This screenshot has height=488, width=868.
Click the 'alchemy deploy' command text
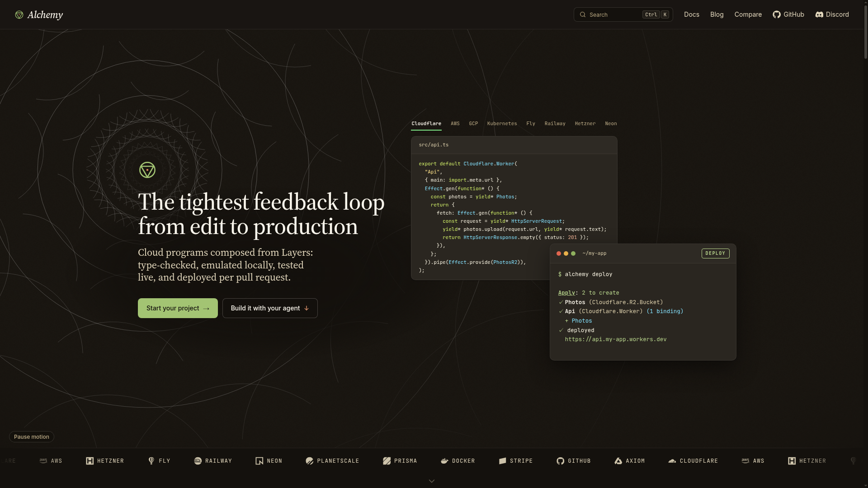589,274
